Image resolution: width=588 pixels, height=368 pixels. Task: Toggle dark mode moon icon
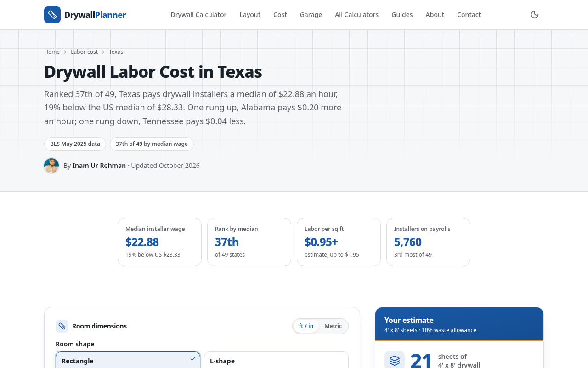(x=535, y=15)
